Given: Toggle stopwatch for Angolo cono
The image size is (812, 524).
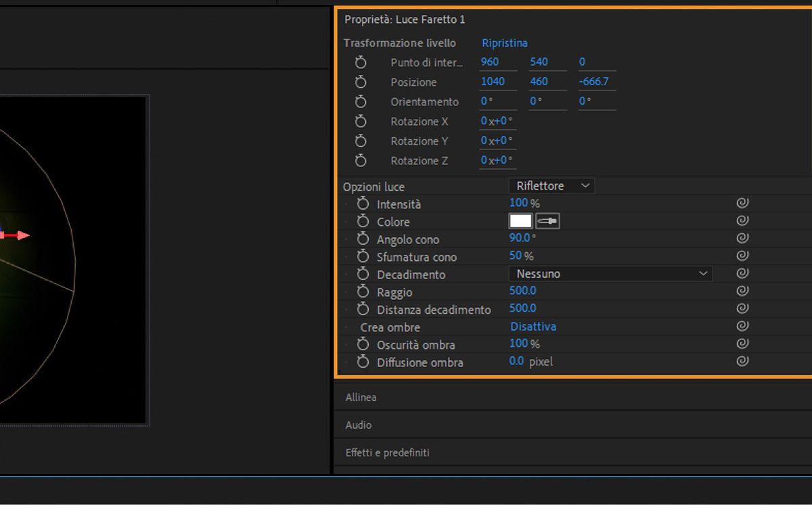Looking at the screenshot, I should pyautogui.click(x=363, y=239).
